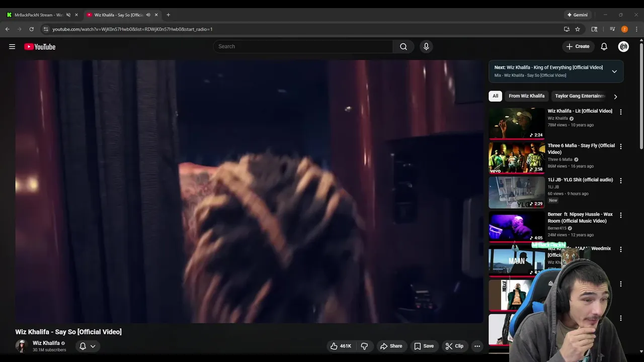Dislike the video with thumbs down
Screen dimensions: 644x362
point(364,346)
